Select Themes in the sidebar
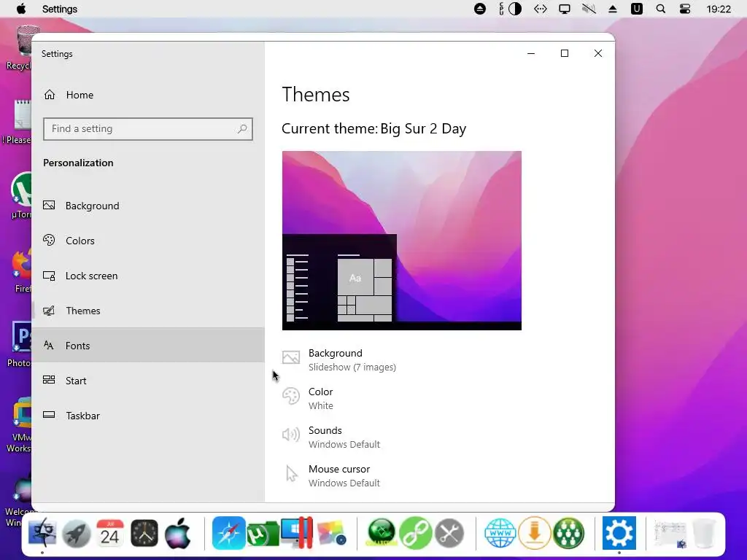 click(x=148, y=311)
